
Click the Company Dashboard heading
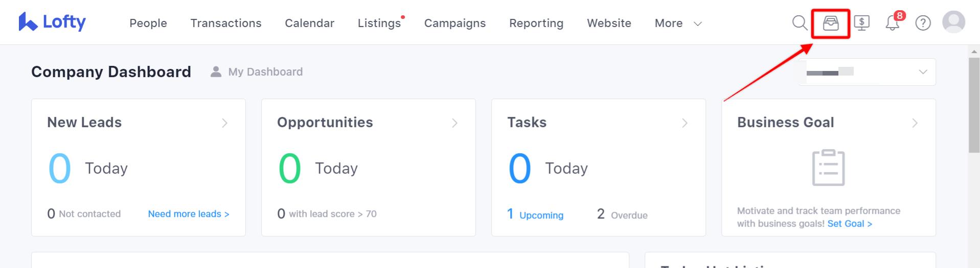tap(111, 71)
